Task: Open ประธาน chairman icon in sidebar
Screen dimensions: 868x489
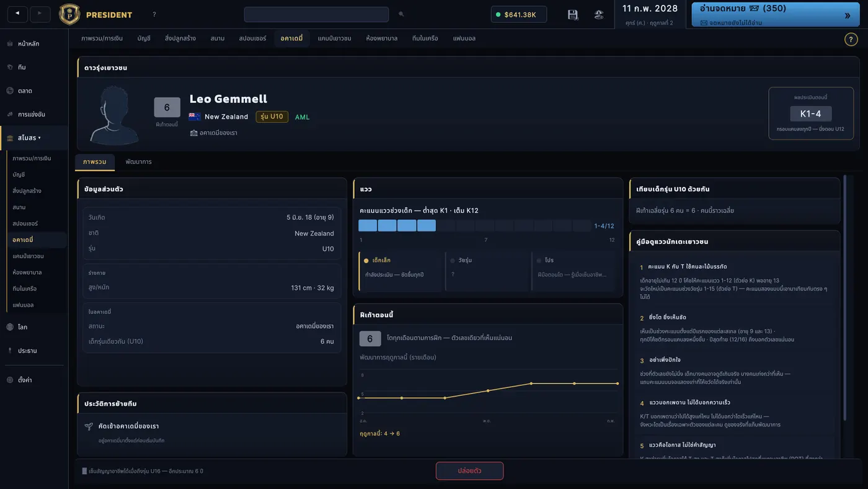Action: tap(10, 351)
